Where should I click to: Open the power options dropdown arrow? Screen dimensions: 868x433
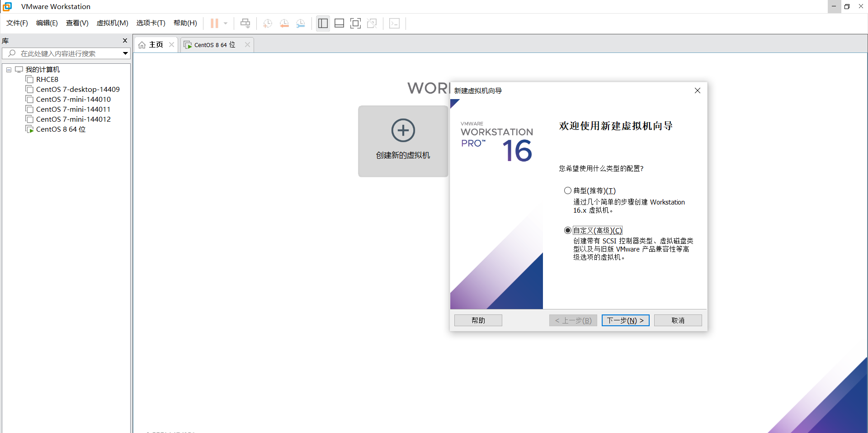pyautogui.click(x=226, y=23)
